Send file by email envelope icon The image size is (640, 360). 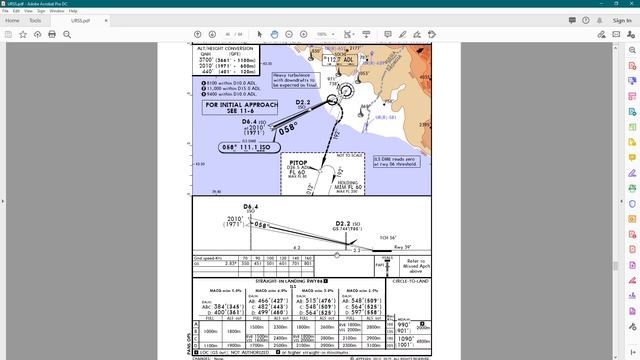[x=616, y=35]
